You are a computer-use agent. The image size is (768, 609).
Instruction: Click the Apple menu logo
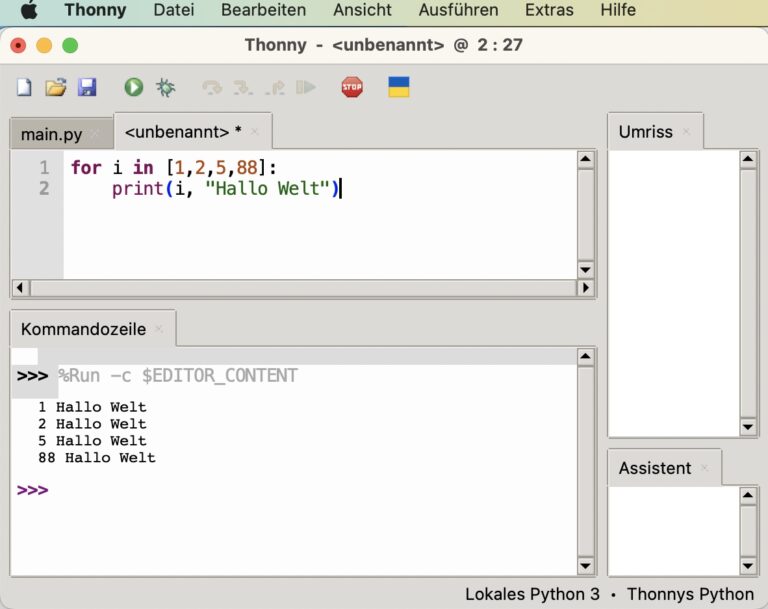tap(29, 11)
